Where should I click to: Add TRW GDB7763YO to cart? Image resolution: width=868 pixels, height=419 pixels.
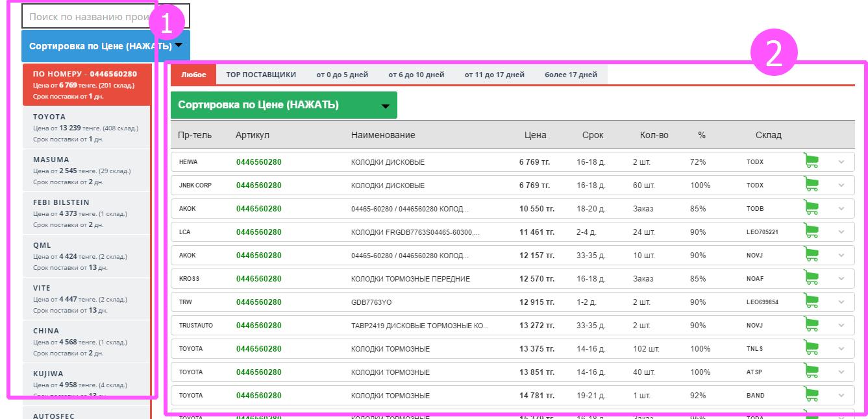click(810, 302)
